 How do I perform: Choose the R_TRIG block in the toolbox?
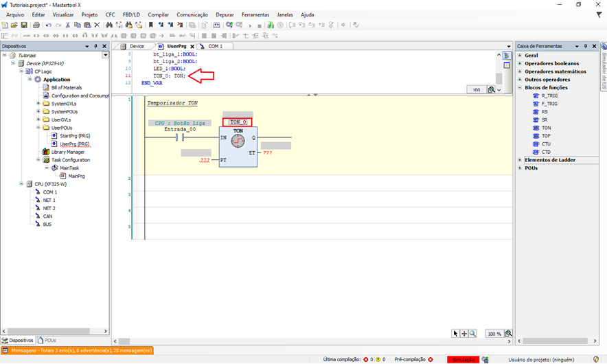click(x=549, y=95)
